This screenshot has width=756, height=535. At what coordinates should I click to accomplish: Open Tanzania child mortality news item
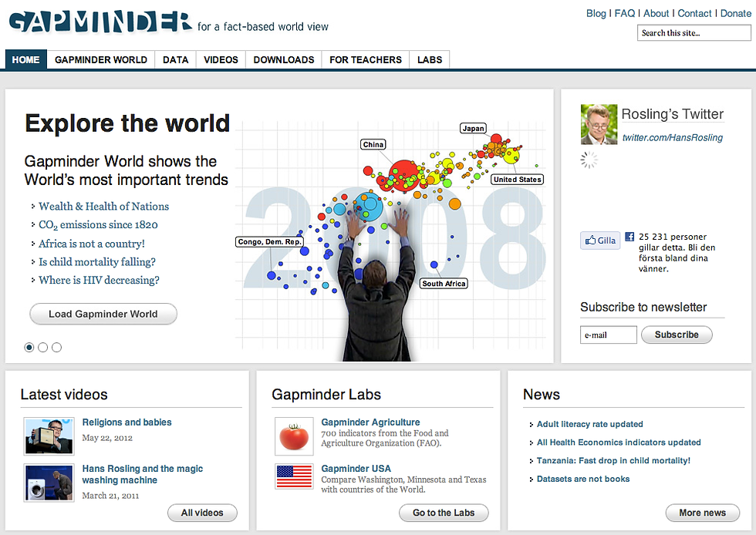[613, 461]
